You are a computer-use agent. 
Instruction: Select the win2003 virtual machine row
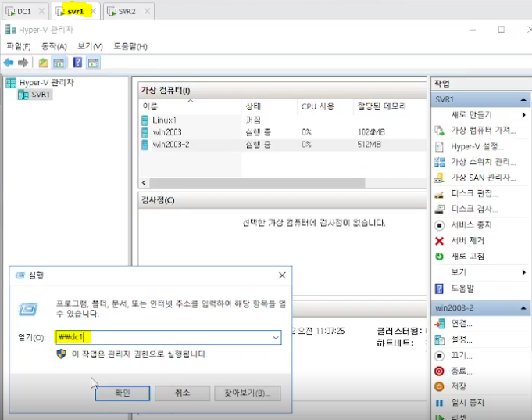click(282, 132)
